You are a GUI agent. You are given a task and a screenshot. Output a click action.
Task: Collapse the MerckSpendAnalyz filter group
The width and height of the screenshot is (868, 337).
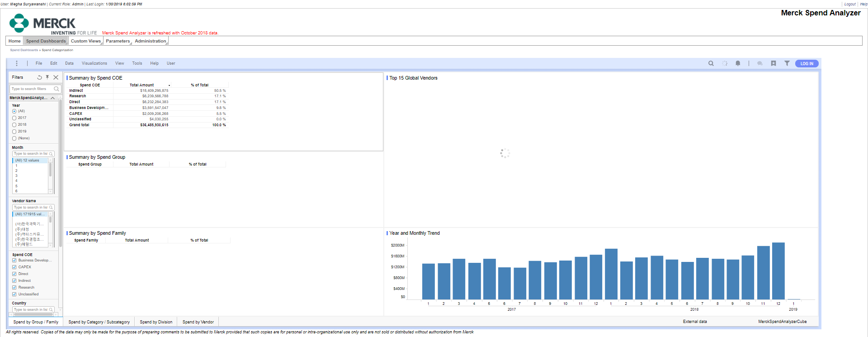pos(53,98)
